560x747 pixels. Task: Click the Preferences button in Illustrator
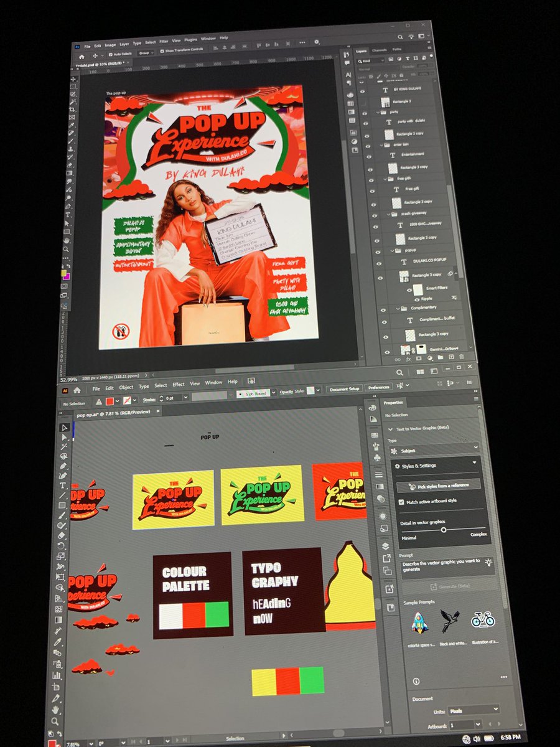click(378, 387)
